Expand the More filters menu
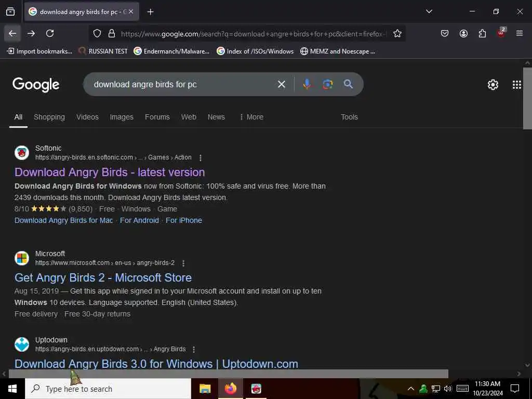Image resolution: width=532 pixels, height=399 pixels. [251, 117]
